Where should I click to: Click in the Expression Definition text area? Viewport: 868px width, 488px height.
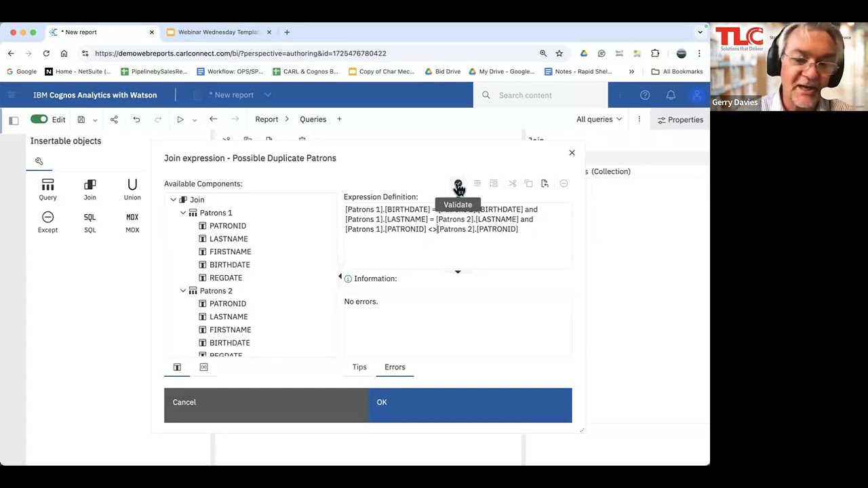point(458,235)
